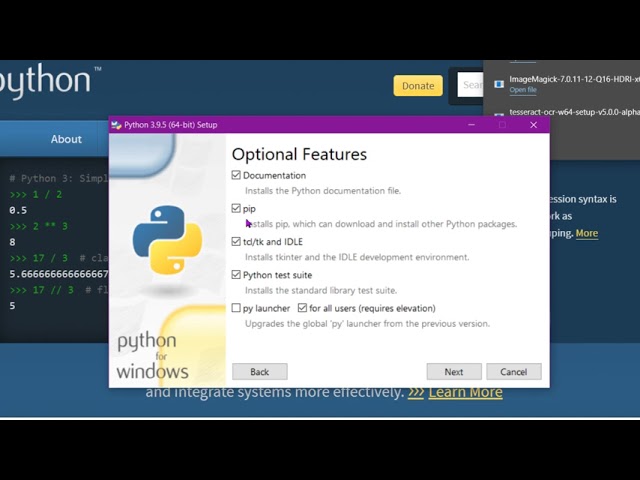Minimize the Python setup window
Image resolution: width=640 pixels, height=480 pixels.
(471, 125)
